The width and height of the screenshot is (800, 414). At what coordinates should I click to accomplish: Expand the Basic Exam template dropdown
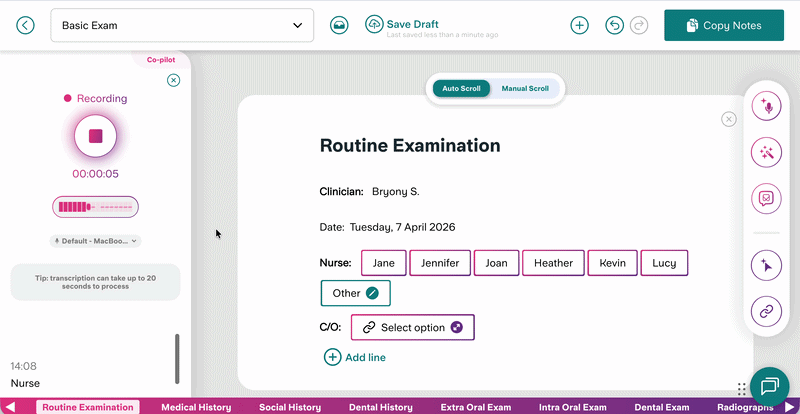(182, 26)
